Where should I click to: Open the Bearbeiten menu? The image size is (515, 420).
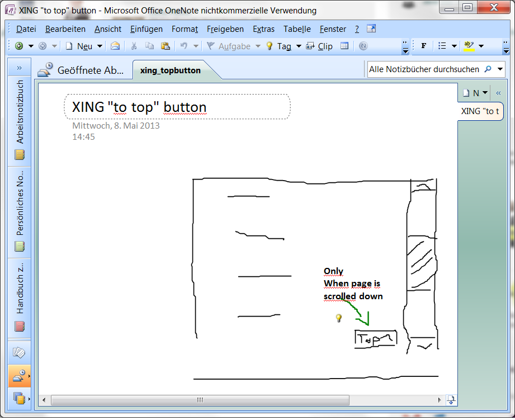[x=65, y=29]
